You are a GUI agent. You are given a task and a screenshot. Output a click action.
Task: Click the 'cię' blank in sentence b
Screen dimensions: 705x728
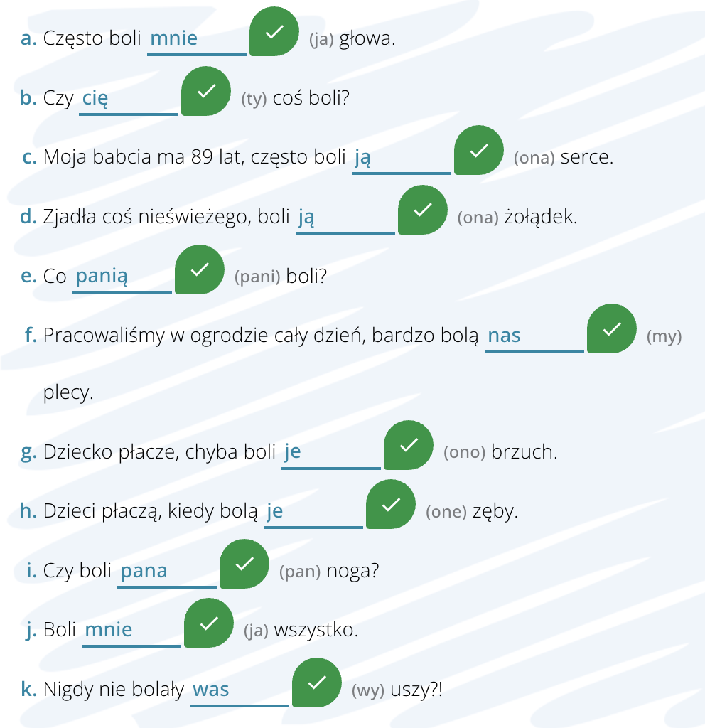[129, 100]
